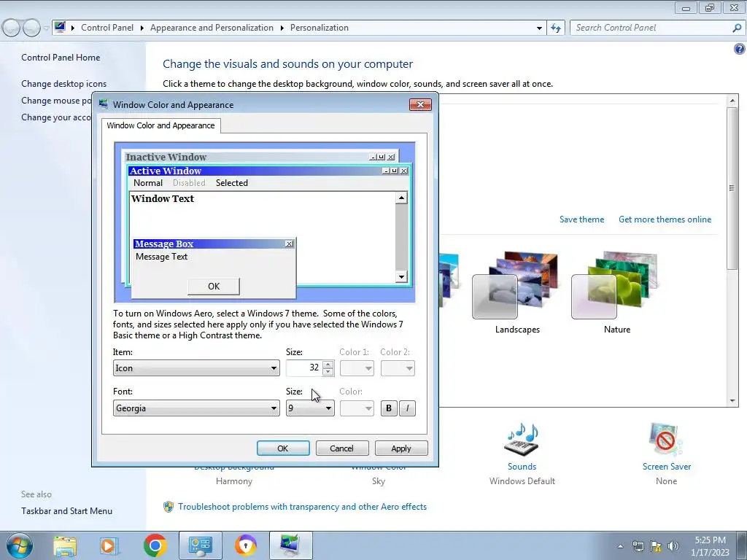
Task: Click the Search Control Panel field
Action: pos(651,28)
